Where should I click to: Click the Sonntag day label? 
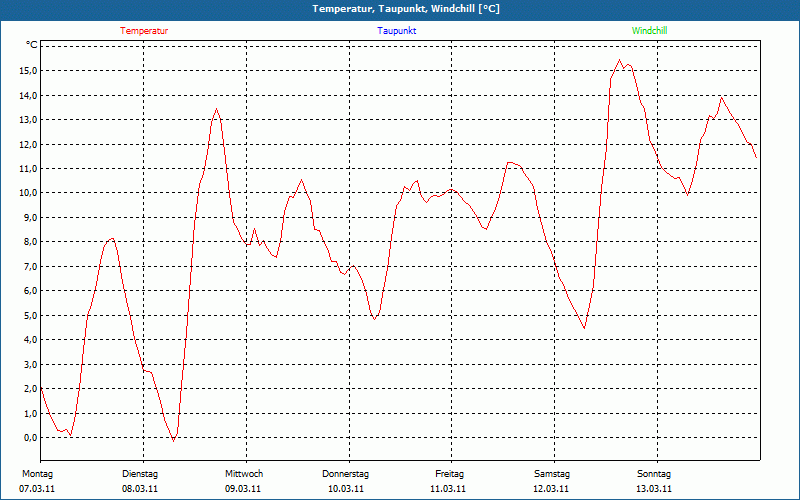(x=654, y=474)
